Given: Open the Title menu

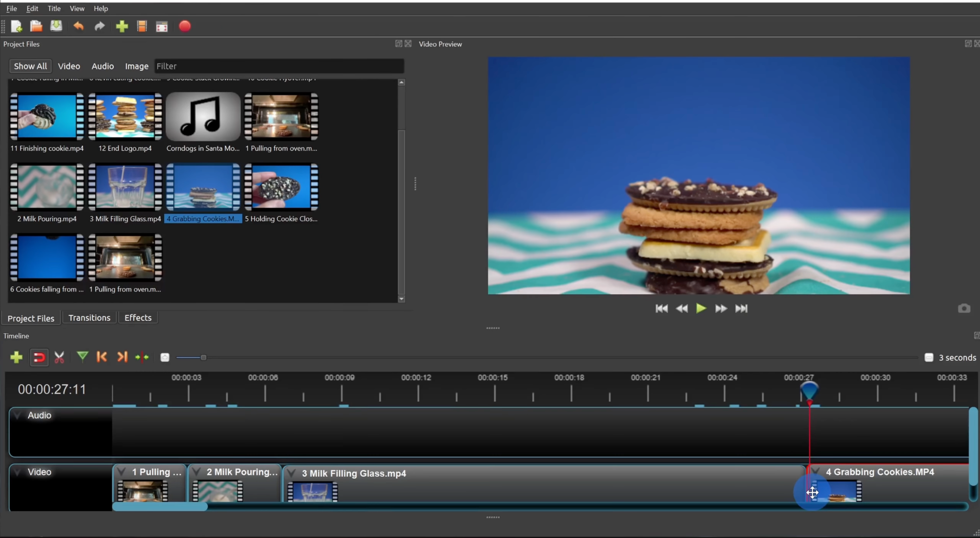Looking at the screenshot, I should [54, 8].
